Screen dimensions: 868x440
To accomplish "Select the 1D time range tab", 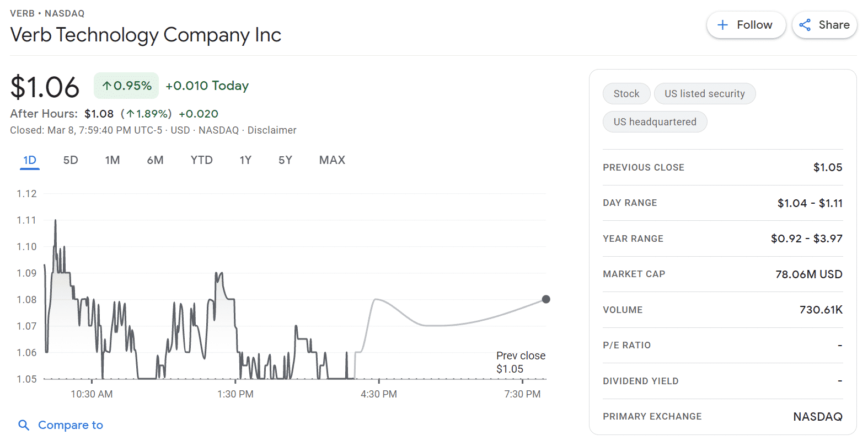I will (x=30, y=160).
